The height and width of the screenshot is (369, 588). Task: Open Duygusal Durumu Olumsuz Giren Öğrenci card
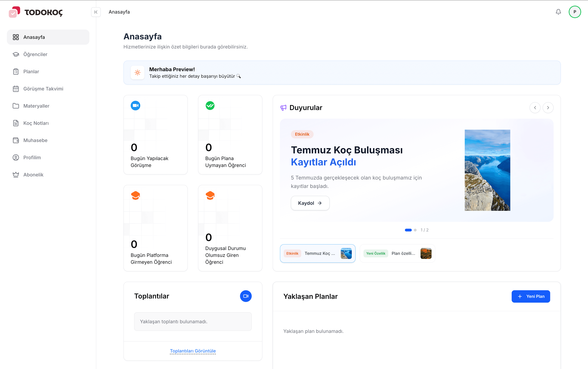point(230,228)
